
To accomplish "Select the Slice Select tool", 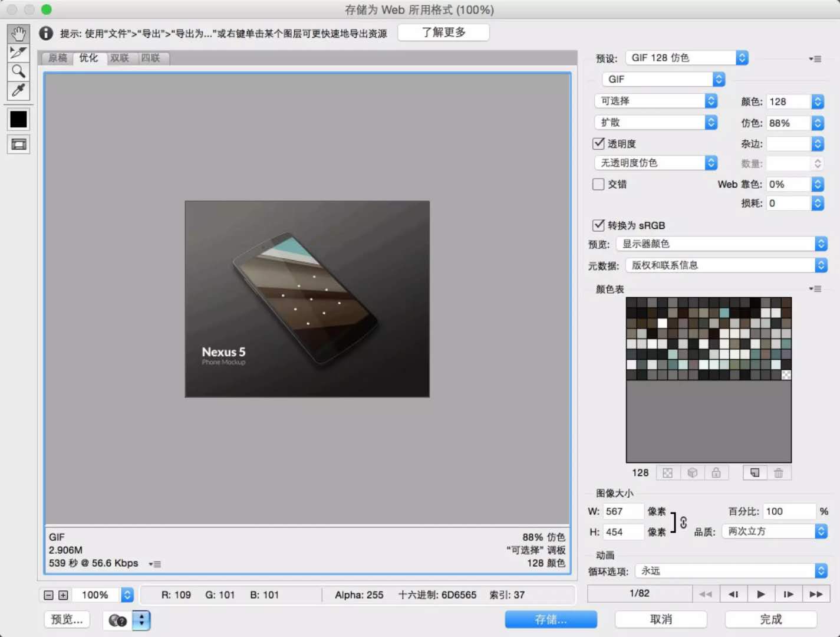I will (18, 52).
